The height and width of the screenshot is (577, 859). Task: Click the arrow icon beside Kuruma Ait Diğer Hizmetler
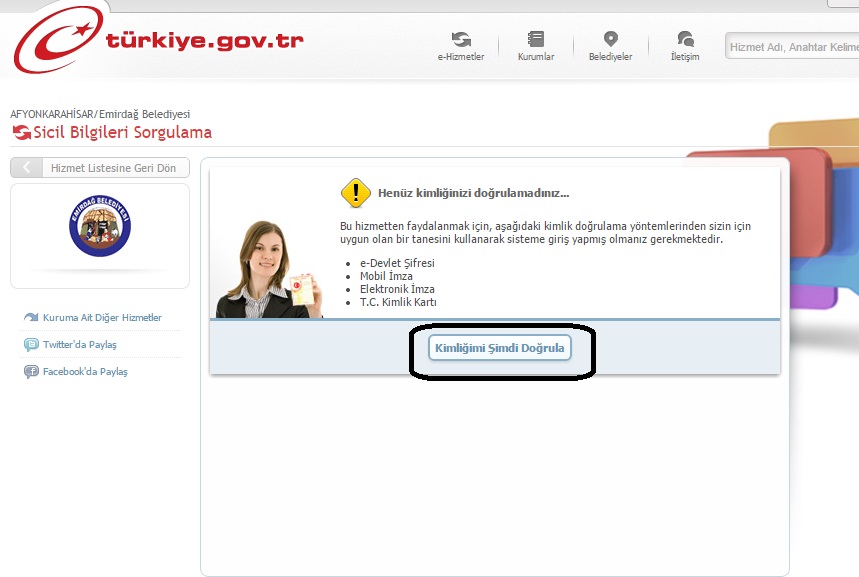31,318
